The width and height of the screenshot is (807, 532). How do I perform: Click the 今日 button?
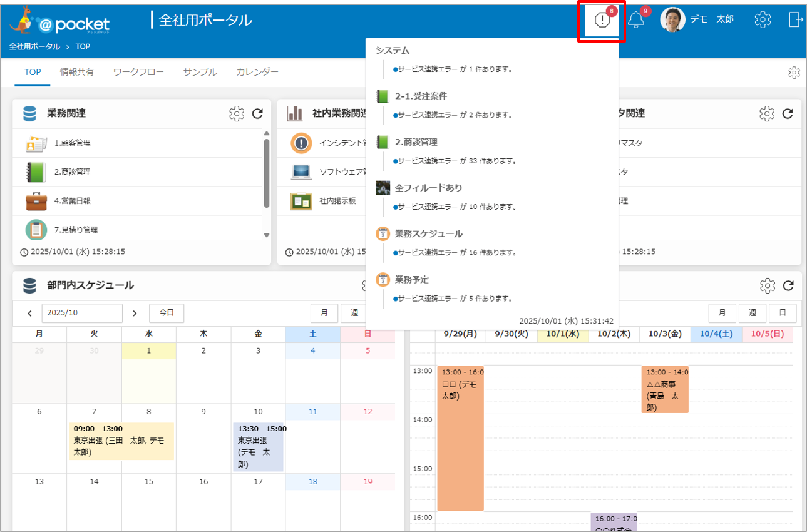click(167, 313)
